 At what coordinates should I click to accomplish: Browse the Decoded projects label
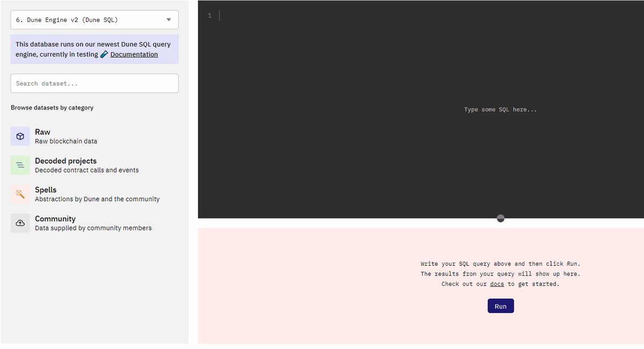65,161
